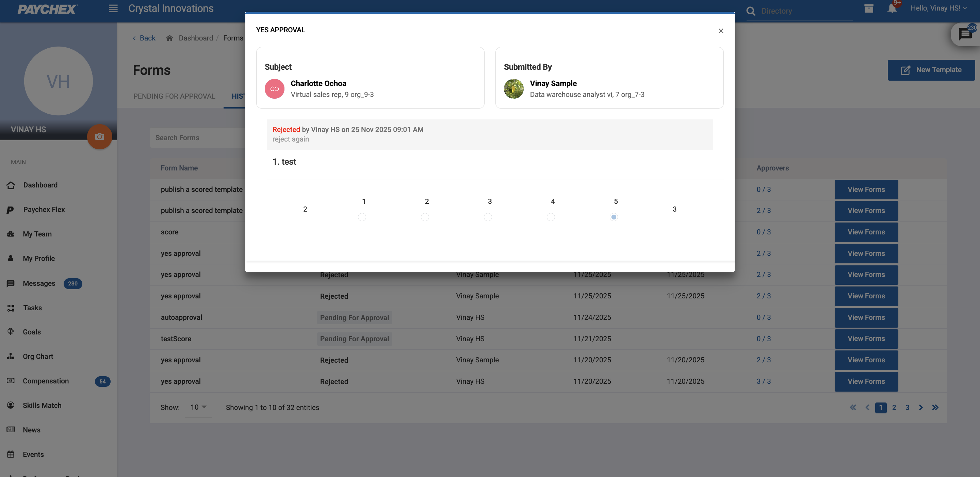Image resolution: width=980 pixels, height=477 pixels.
Task: Select rating radio button 3
Action: pos(488,217)
